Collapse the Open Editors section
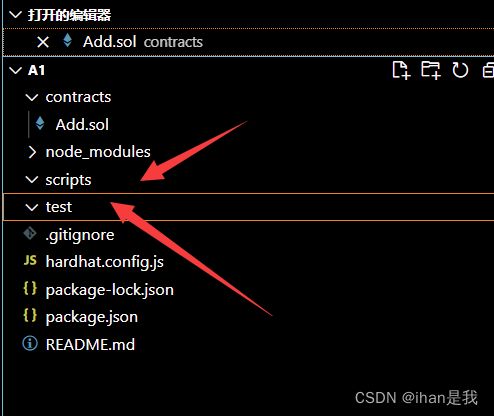 coord(15,15)
